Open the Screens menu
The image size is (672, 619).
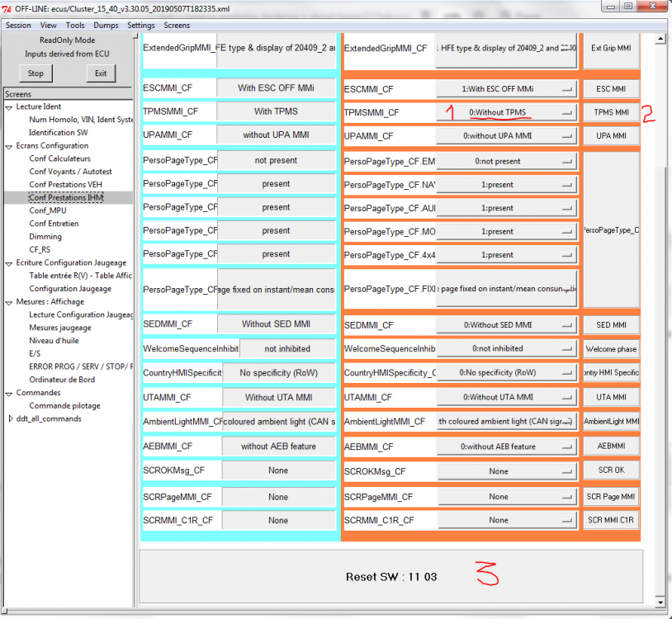pos(177,26)
